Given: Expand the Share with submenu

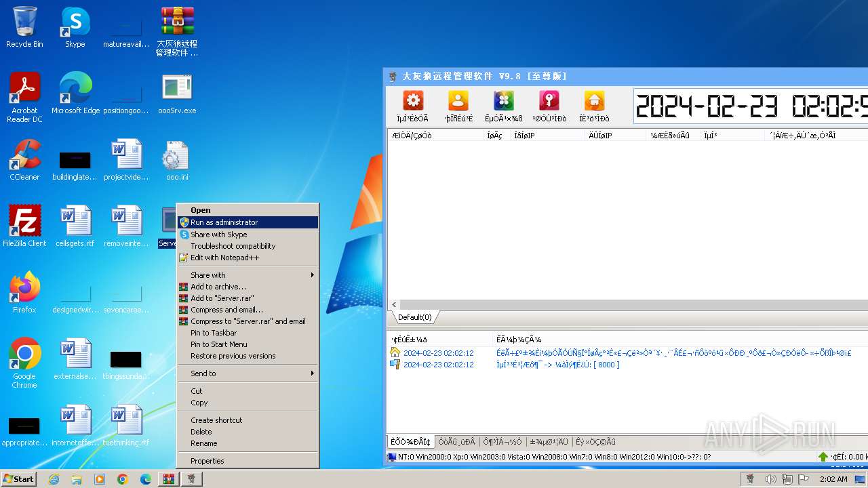Looking at the screenshot, I should click(x=248, y=275).
